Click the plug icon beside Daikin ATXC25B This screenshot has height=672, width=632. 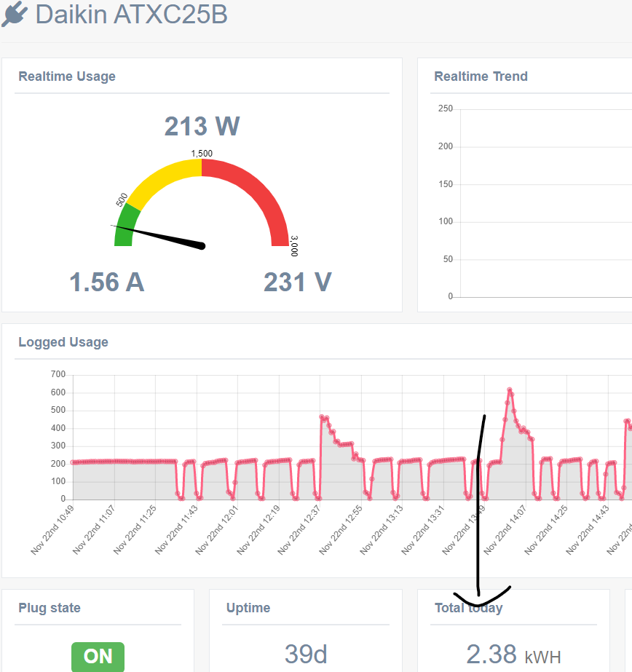[x=15, y=14]
